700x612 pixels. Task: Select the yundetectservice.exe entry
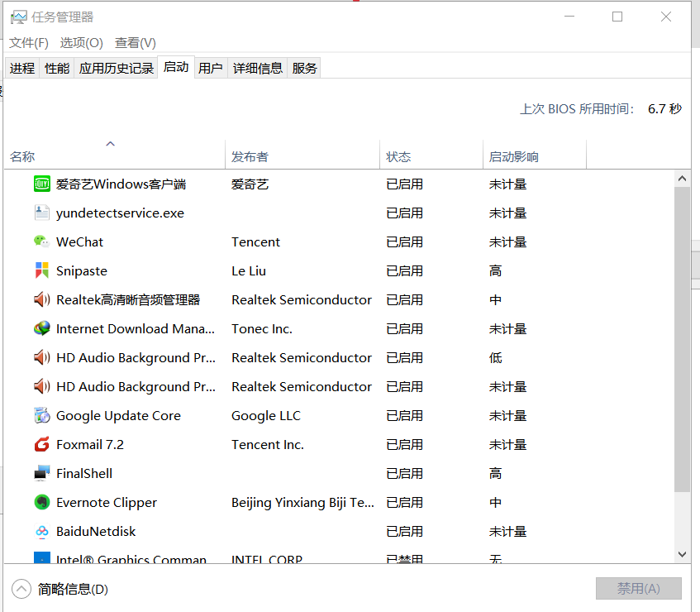pyautogui.click(x=120, y=213)
